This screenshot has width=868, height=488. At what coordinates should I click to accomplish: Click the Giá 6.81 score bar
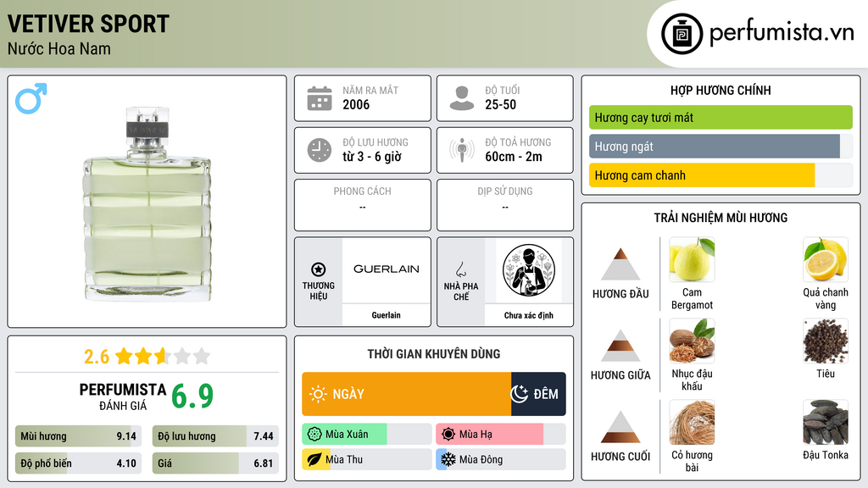tap(215, 463)
